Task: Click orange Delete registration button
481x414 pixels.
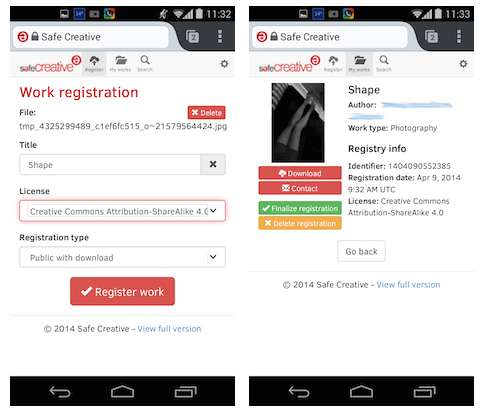Action: point(300,223)
